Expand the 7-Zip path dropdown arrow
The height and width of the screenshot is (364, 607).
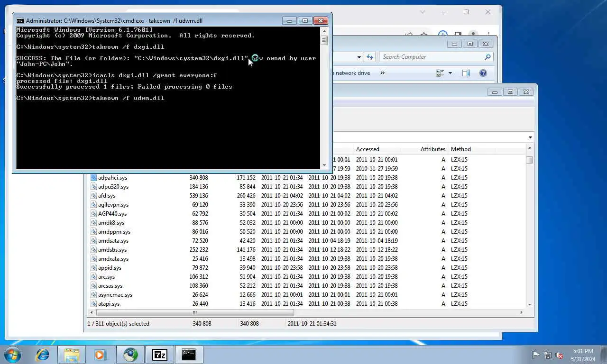pyautogui.click(x=530, y=137)
